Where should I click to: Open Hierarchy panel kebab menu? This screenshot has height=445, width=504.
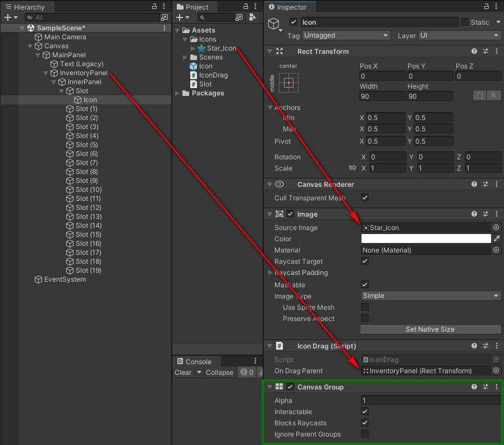click(164, 6)
